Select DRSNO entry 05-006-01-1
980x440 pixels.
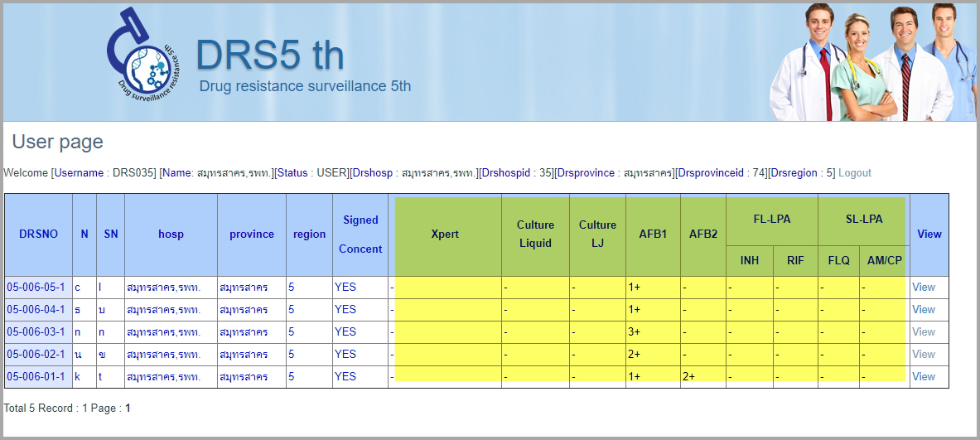[36, 377]
